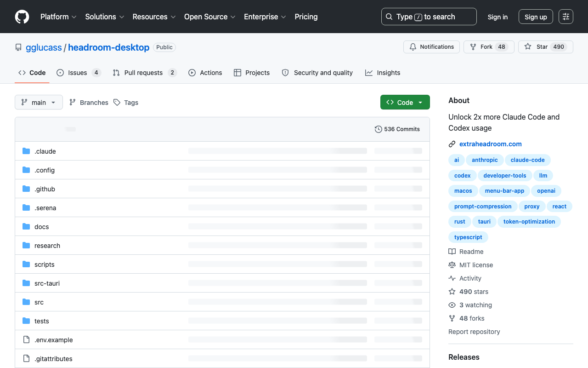This screenshot has height=368, width=588.
Task: Click the fork icon in Fork button
Action: 473,47
